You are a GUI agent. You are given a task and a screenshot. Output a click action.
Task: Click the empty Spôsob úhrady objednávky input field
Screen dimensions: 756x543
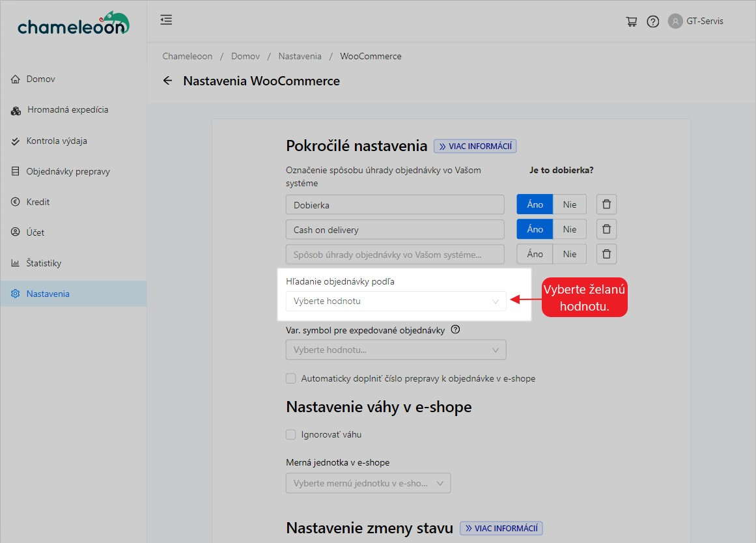[x=395, y=254]
